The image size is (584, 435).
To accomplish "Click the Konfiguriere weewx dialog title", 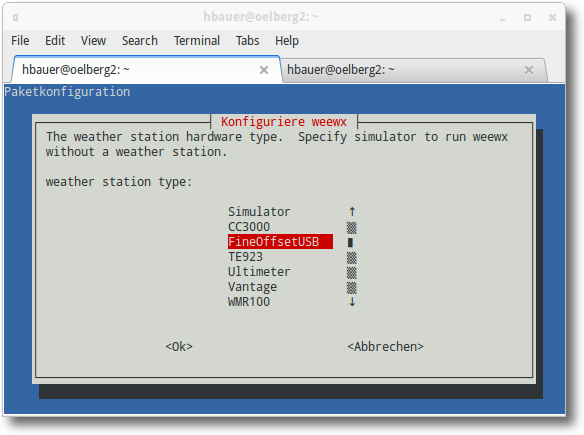I will click(x=284, y=122).
